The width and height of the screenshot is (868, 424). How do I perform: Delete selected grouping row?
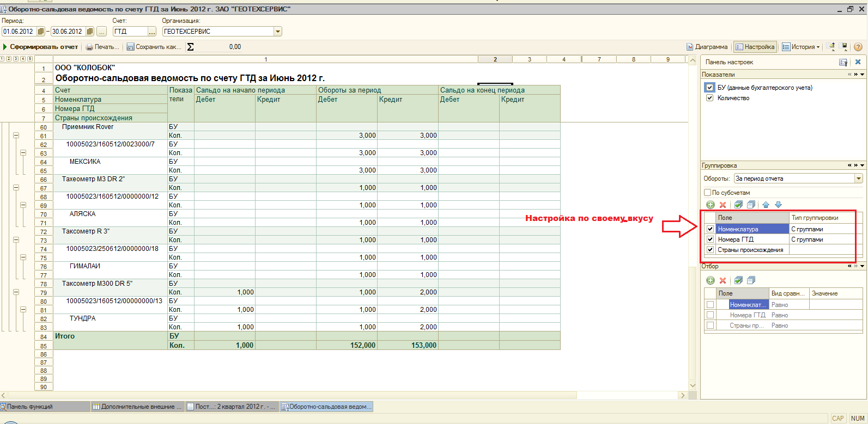click(723, 205)
